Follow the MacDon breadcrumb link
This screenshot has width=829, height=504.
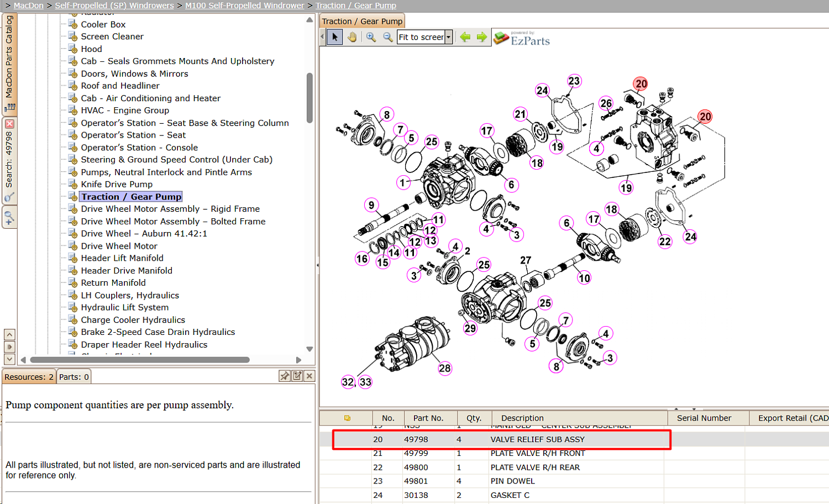(x=29, y=6)
